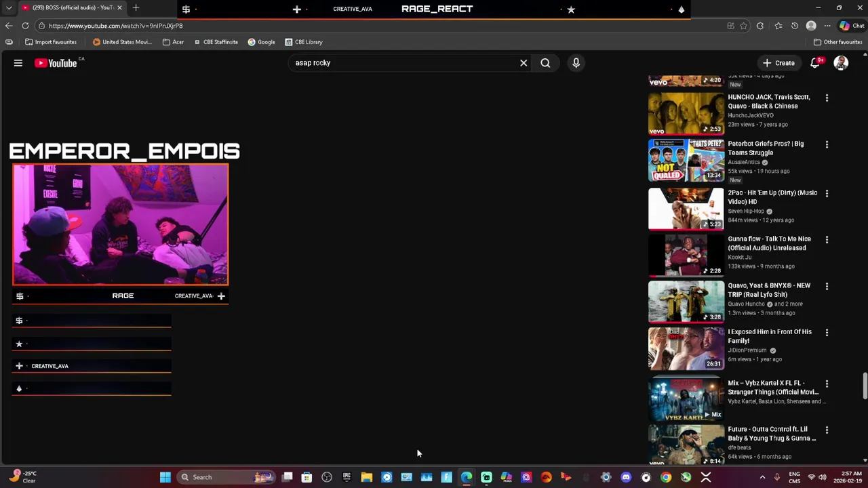
Task: Open the Edge profile avatar
Action: (811, 26)
